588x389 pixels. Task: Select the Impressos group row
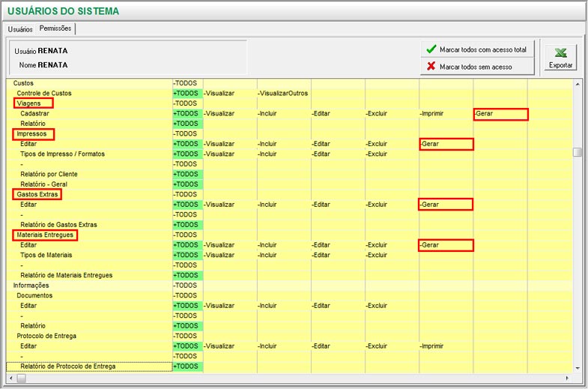tap(89, 134)
